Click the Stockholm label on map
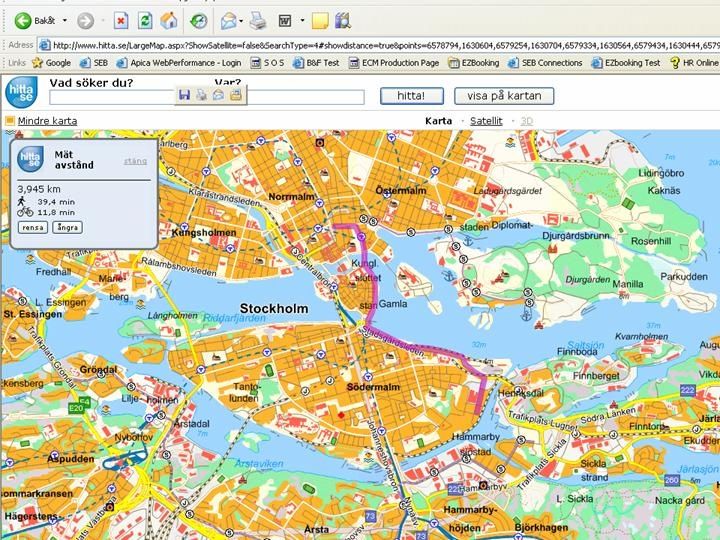The image size is (720, 540). click(274, 308)
